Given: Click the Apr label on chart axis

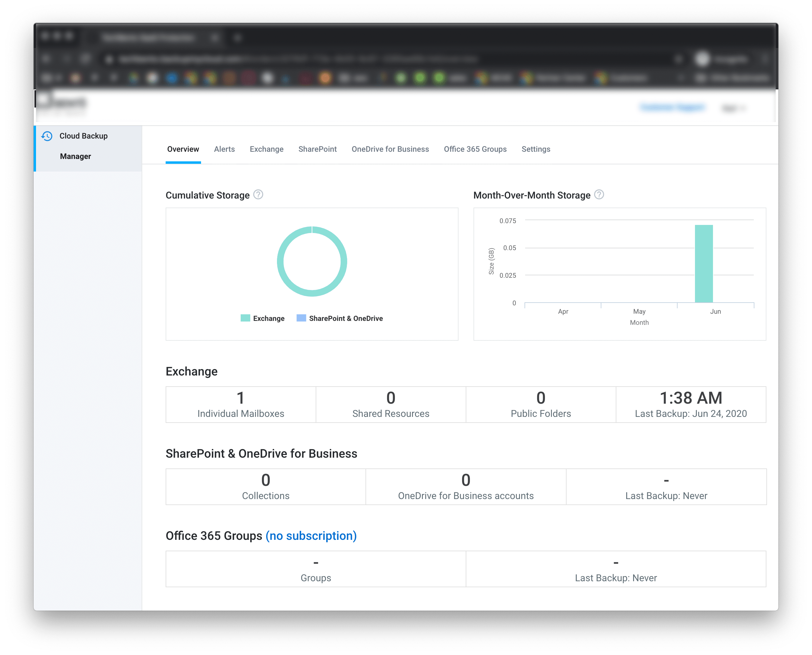Looking at the screenshot, I should [563, 312].
